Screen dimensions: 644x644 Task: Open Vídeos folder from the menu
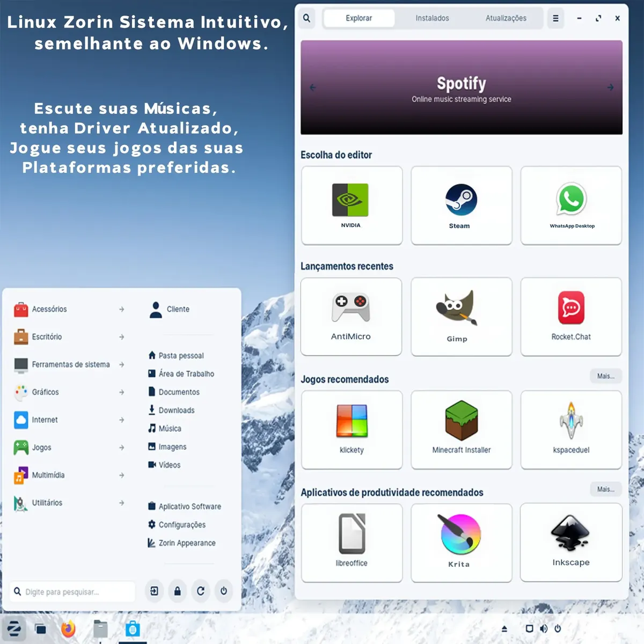(x=164, y=465)
